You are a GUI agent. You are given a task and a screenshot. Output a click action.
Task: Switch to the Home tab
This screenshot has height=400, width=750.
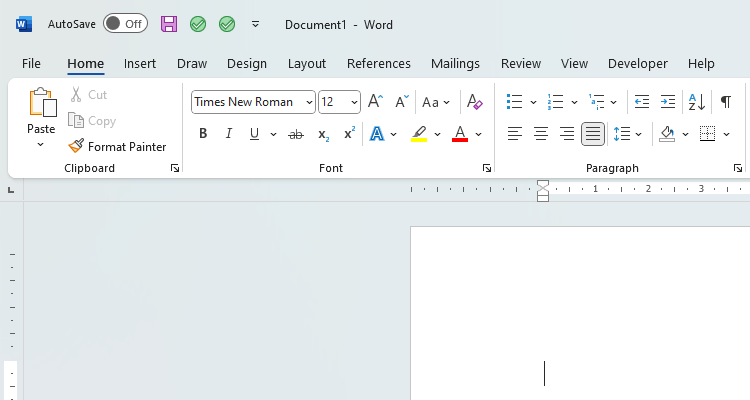click(86, 64)
